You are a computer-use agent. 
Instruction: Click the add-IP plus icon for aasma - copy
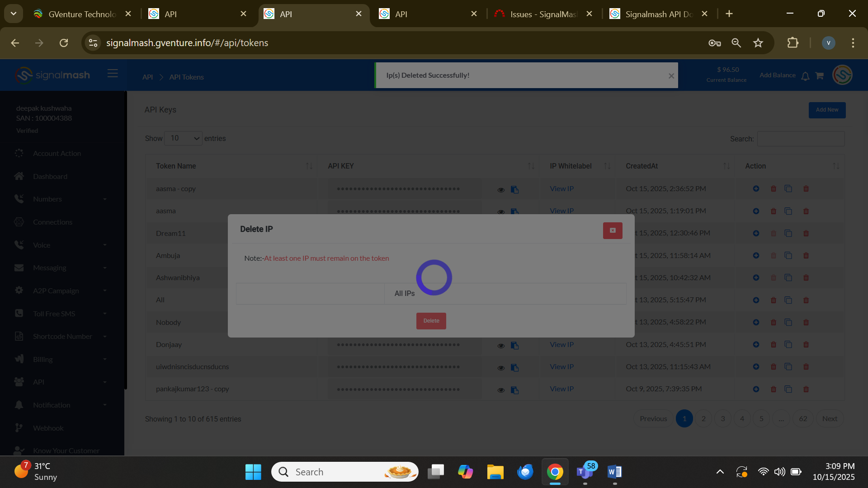click(756, 188)
